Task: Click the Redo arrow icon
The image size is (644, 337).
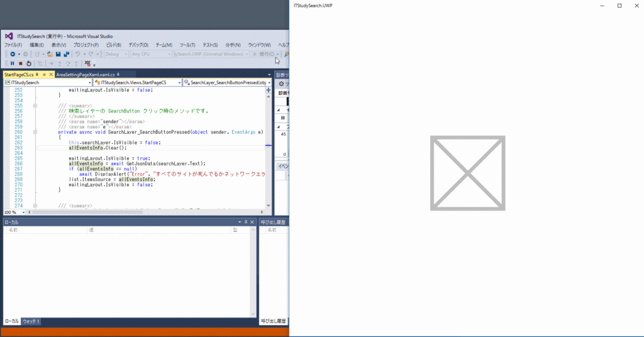Action: pos(91,54)
